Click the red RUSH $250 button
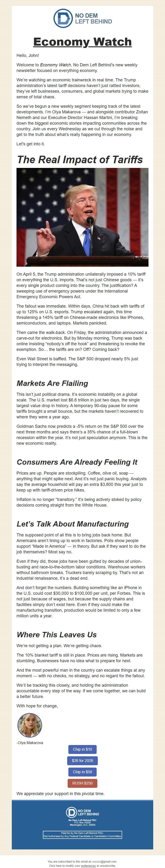This screenshot has width=165, height=868. 82,783
